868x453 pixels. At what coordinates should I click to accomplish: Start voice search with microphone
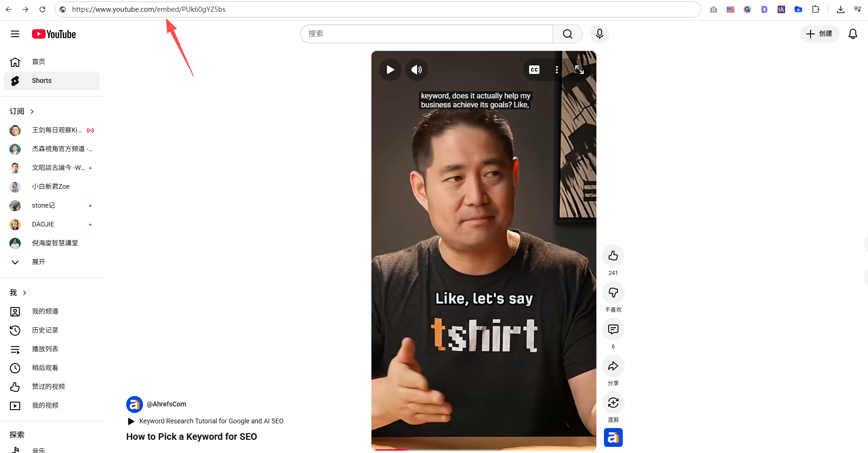coord(600,34)
